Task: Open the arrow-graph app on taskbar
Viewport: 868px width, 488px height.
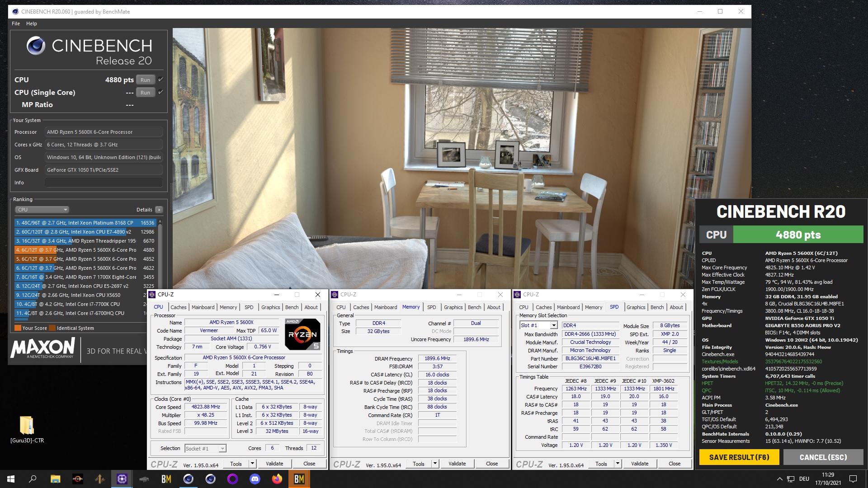Action: click(x=100, y=479)
